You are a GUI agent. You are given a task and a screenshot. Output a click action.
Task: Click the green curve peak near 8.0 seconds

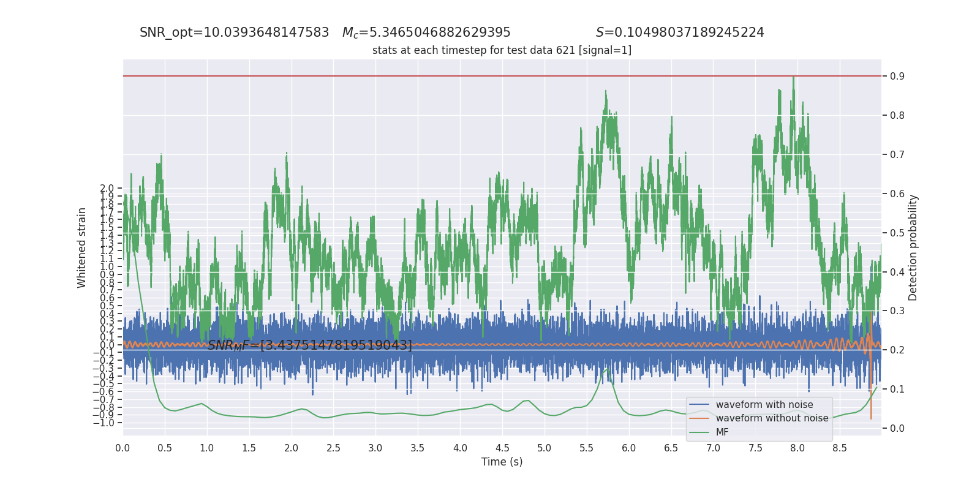(x=793, y=78)
